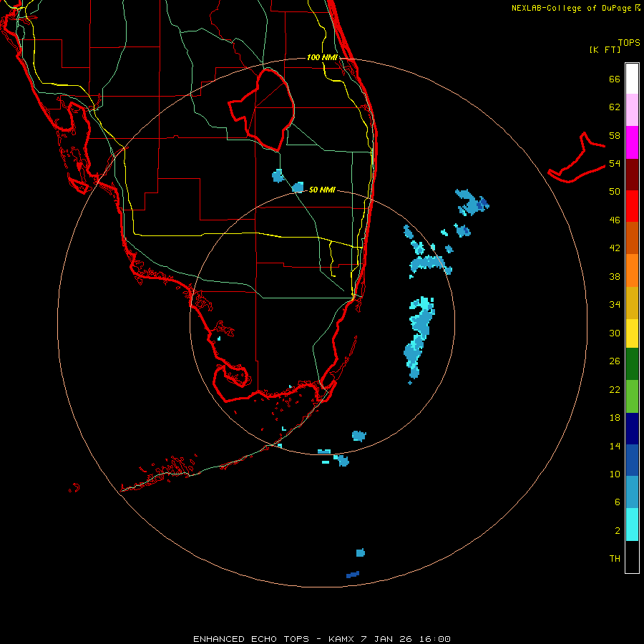Click the 30 value on the scale

coord(615,333)
